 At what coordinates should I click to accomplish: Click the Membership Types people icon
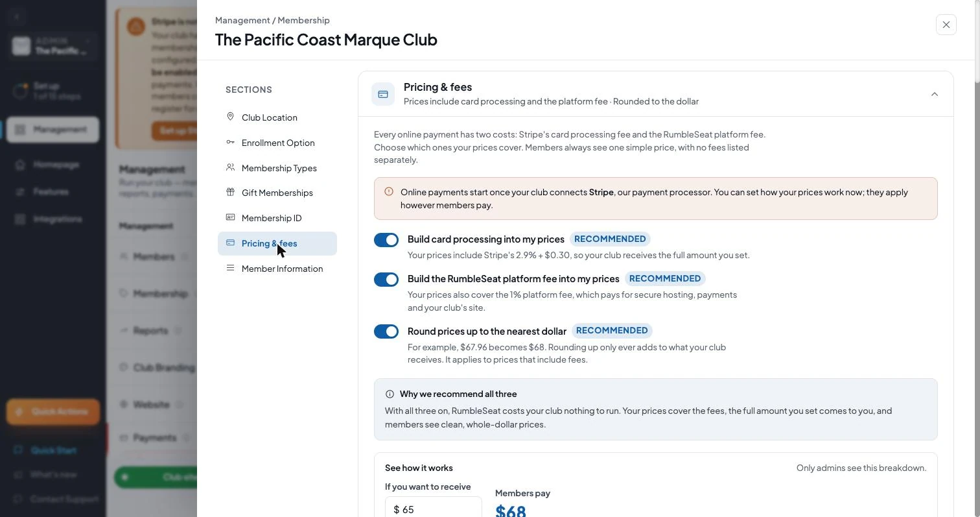click(230, 167)
